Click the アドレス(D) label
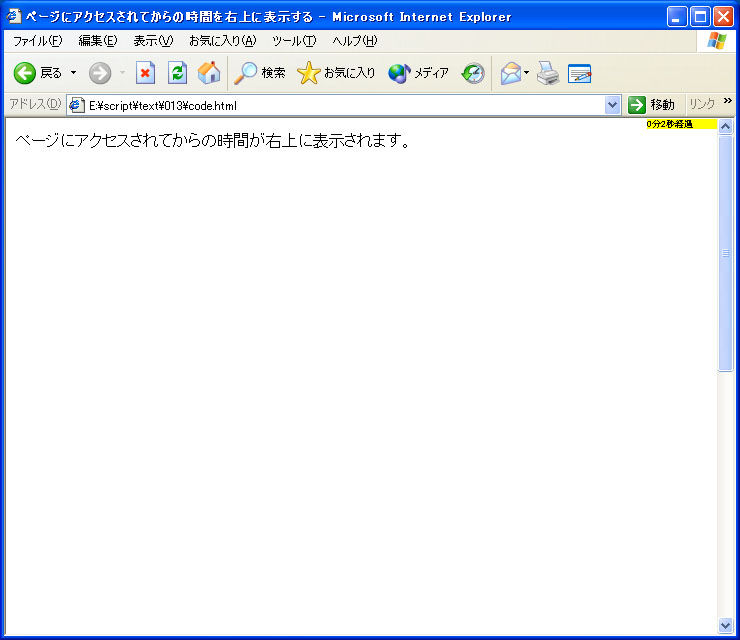Viewport: 740px width, 640px height. (x=35, y=104)
